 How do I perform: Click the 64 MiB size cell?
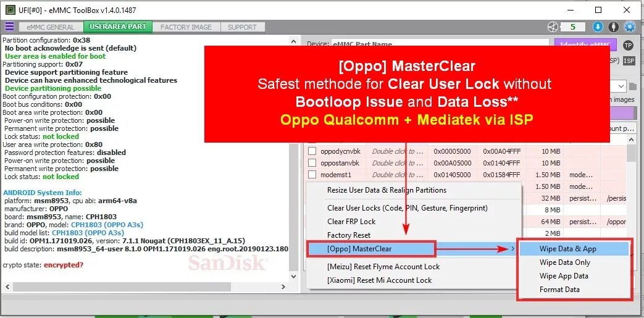coord(551,222)
